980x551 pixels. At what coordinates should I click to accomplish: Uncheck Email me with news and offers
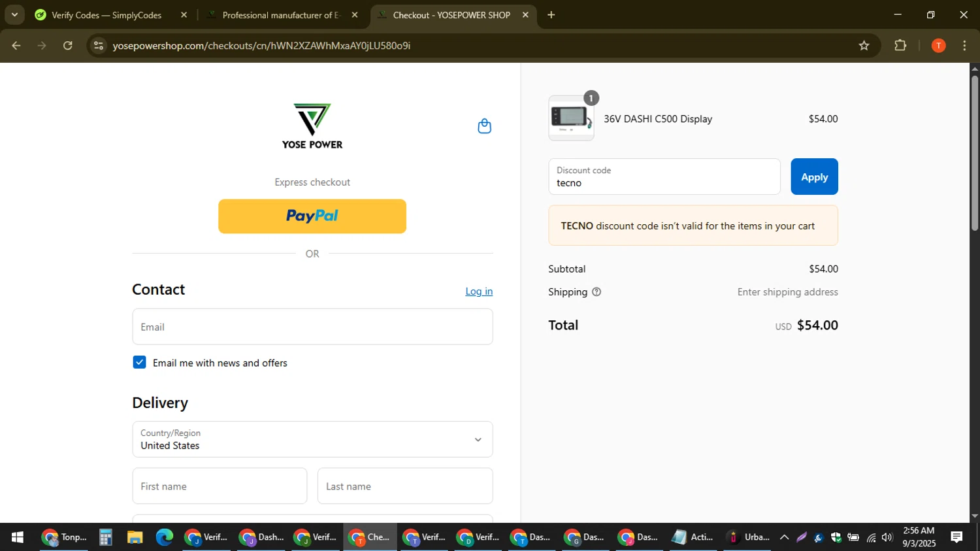click(139, 362)
